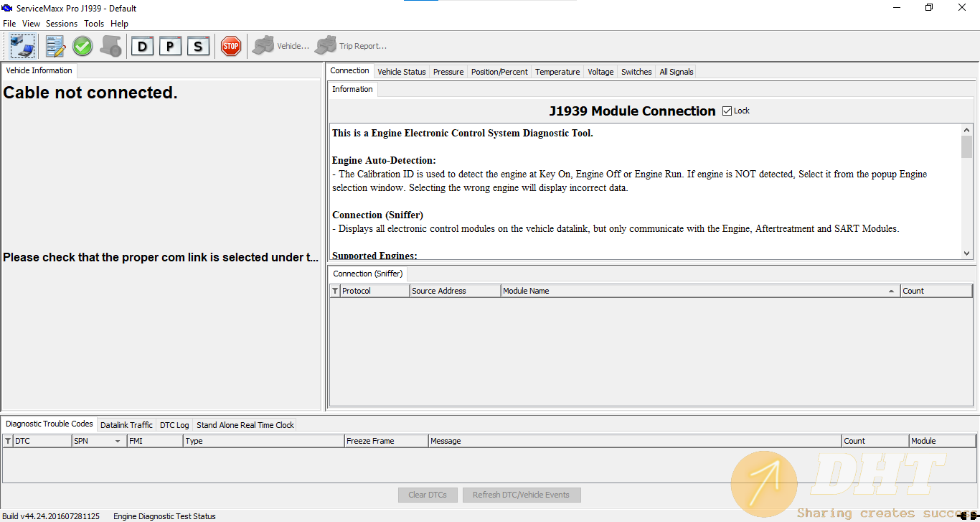This screenshot has width=980, height=522.
Task: Open the File menu
Action: tap(9, 24)
